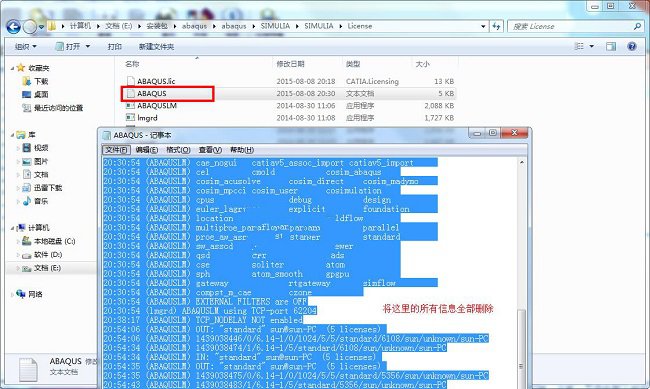
Task: Select the lmgrd application file
Action: click(x=147, y=118)
